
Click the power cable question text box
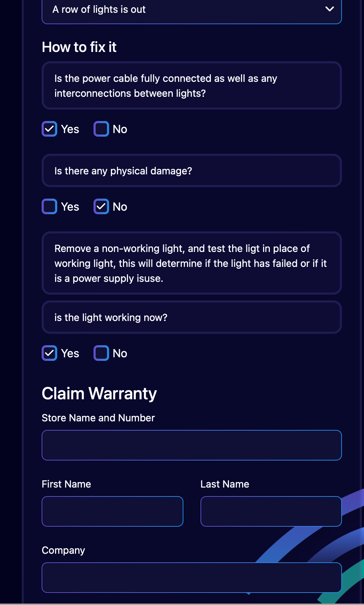192,86
